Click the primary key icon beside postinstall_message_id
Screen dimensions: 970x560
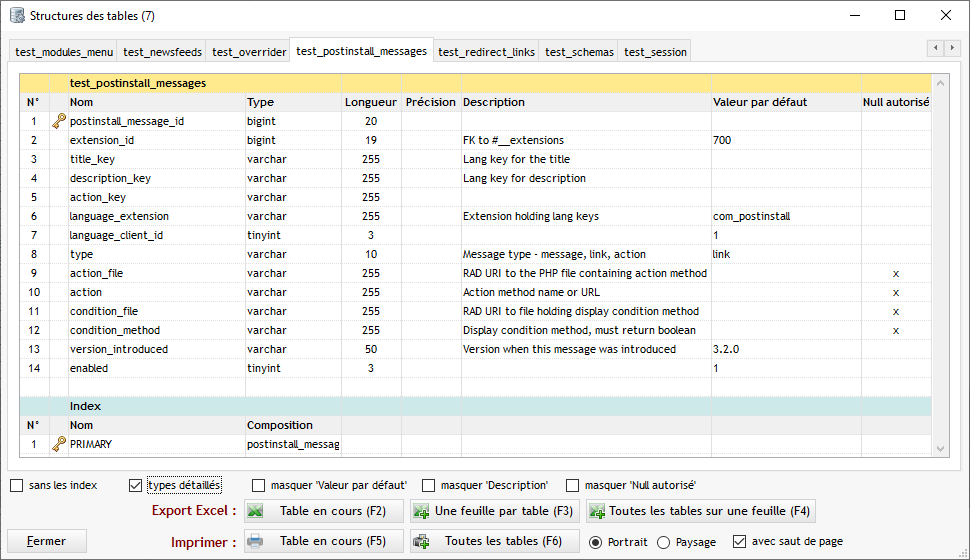[59, 121]
